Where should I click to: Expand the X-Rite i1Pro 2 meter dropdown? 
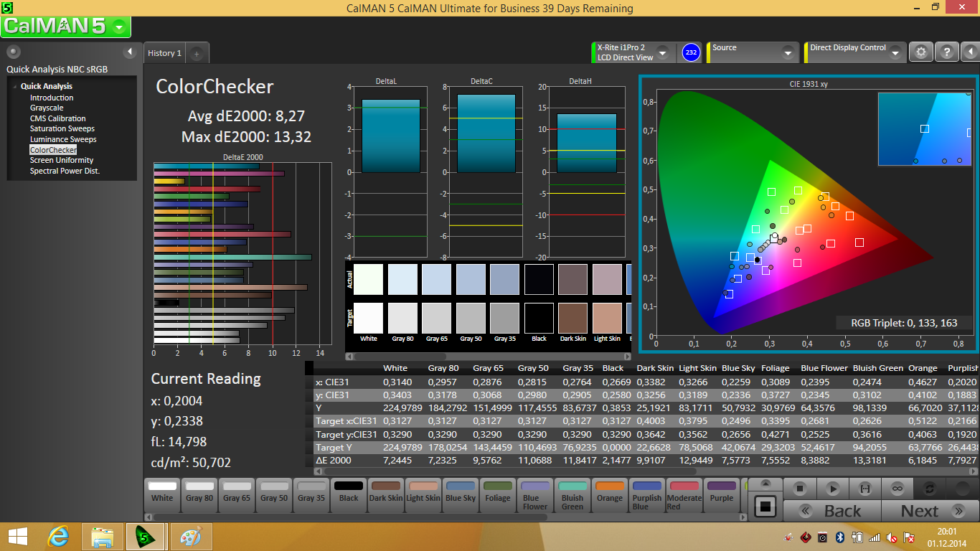662,53
